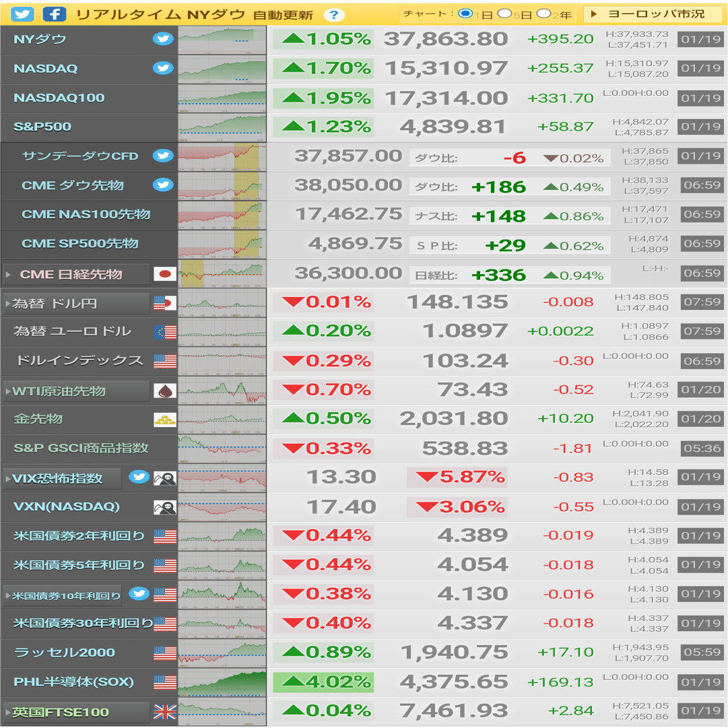Screen dimensions: 728x728
Task: Click the VIX change value 5.87%
Action: pos(457,477)
